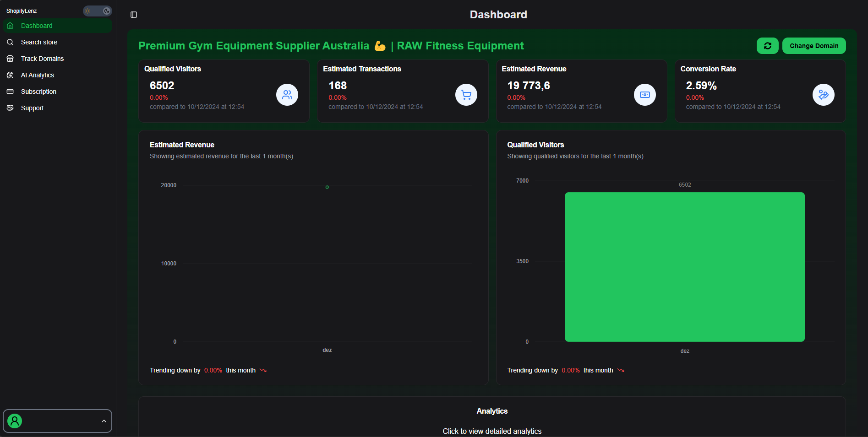Click 'Showing estimated revenue for the last 1 month(s)'
The height and width of the screenshot is (437, 868).
click(x=221, y=156)
